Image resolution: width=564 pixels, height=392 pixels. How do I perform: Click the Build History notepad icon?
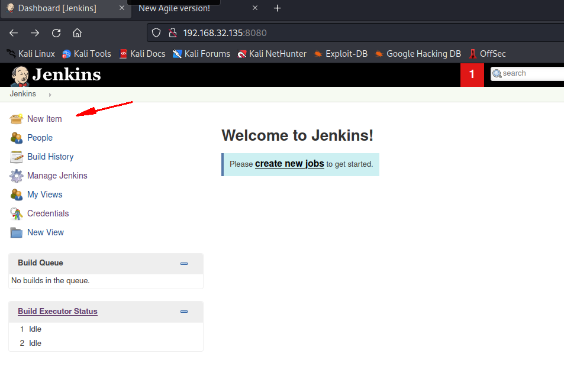click(16, 157)
